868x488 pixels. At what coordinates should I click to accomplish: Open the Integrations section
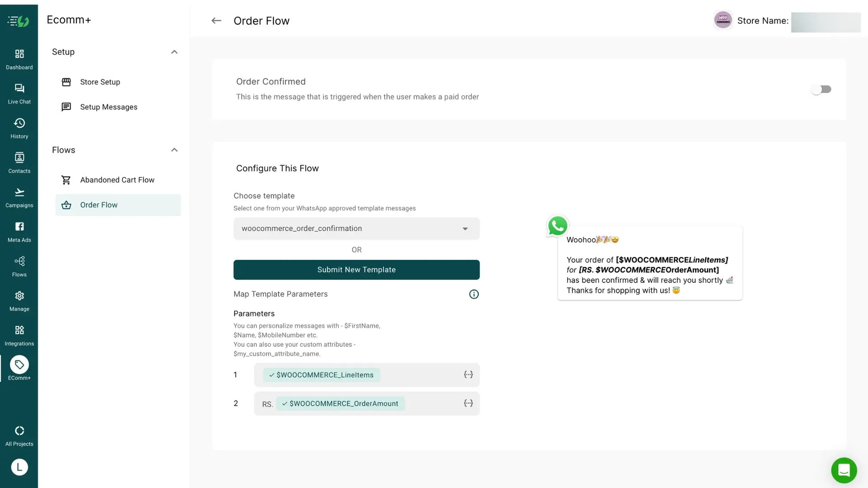pyautogui.click(x=19, y=335)
